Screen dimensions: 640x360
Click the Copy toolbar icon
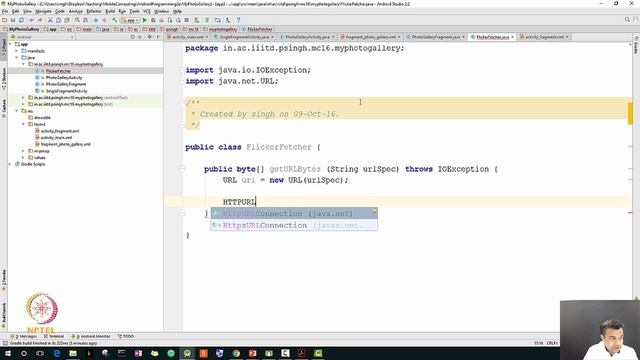click(58, 20)
